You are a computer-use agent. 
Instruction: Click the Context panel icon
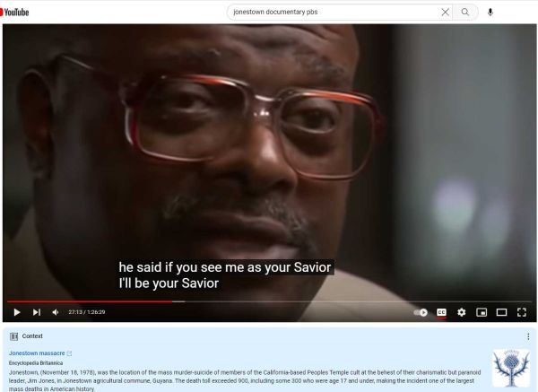click(x=13, y=336)
